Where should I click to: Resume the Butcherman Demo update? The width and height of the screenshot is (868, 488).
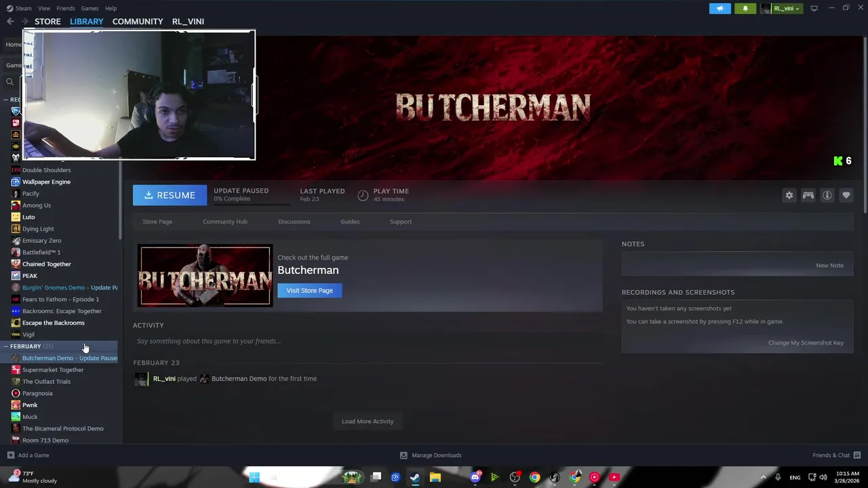[170, 195]
